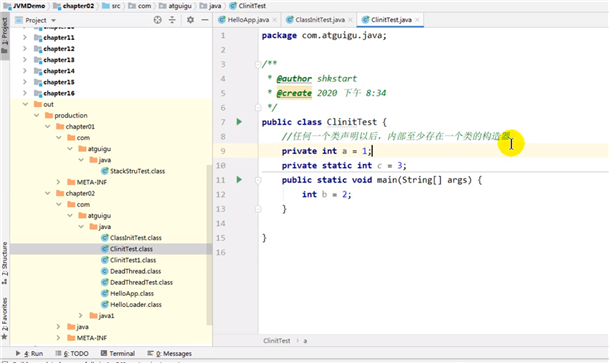Run ClinitTest class via line 7 gutter arrow

[239, 122]
